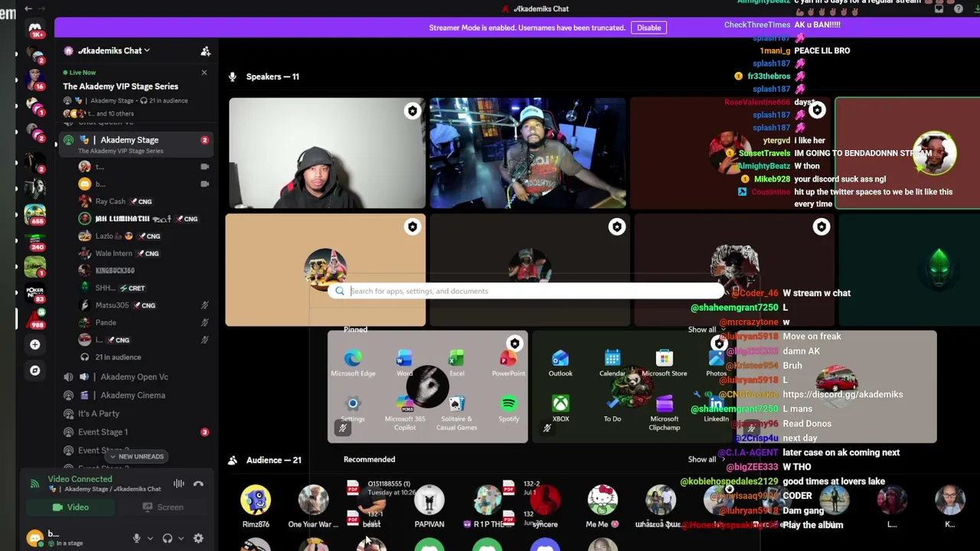Launch Microsoft 365 Copilot app
The height and width of the screenshot is (551, 980).
point(404,413)
